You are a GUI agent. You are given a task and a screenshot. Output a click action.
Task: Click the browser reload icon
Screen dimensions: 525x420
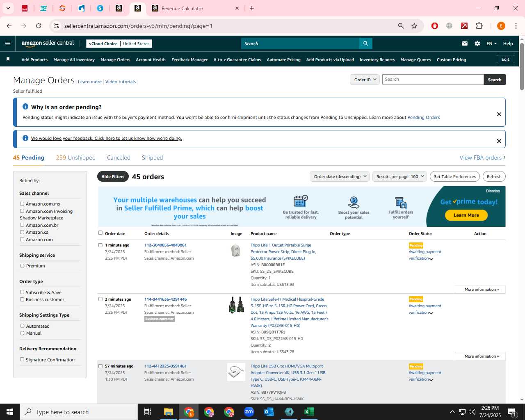click(39, 26)
